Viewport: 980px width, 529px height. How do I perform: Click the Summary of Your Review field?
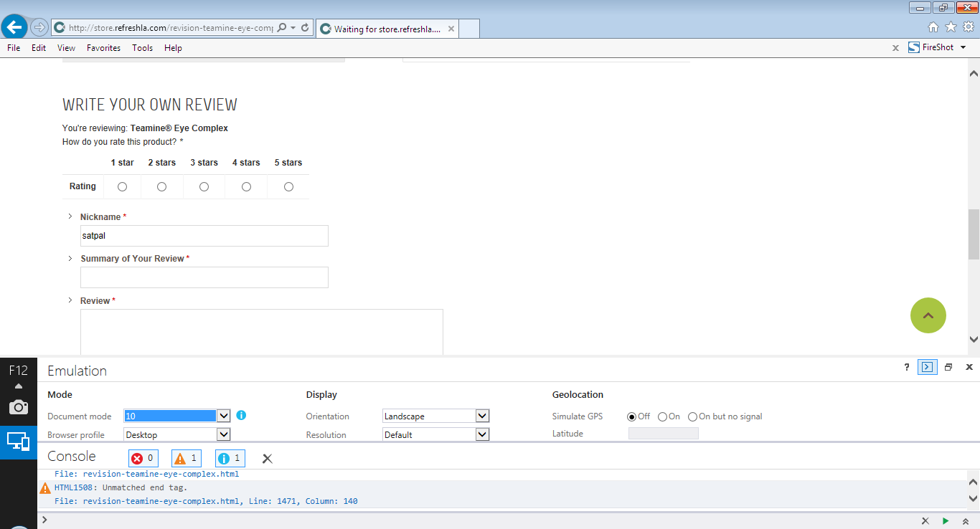(204, 277)
